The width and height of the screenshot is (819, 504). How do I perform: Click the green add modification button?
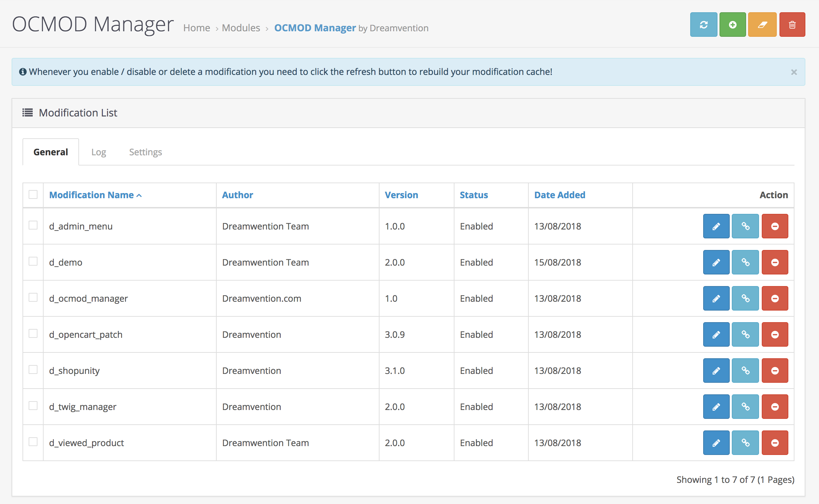click(732, 25)
